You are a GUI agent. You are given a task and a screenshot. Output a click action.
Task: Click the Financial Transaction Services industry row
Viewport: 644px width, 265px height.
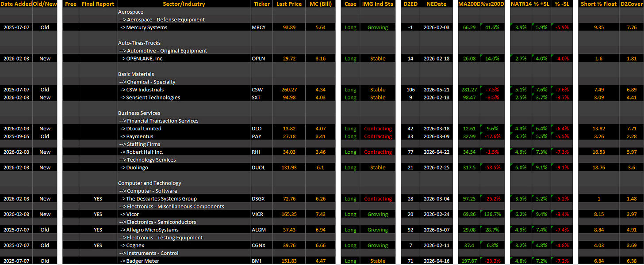tap(158, 121)
